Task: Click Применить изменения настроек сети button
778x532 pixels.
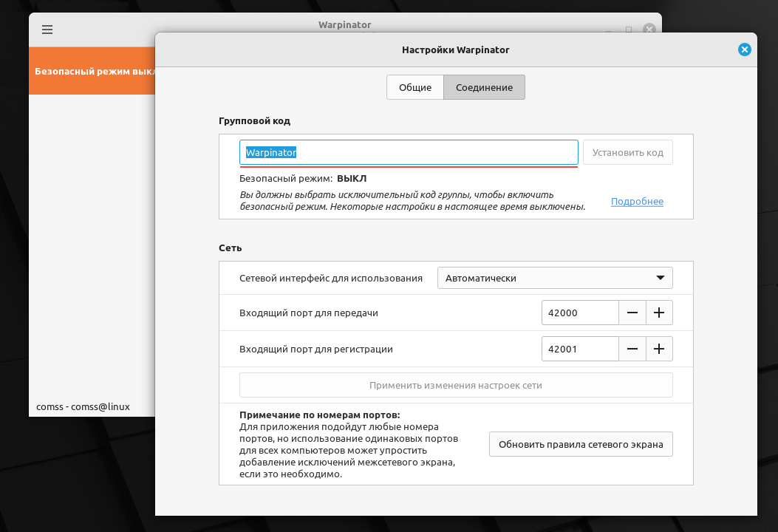Action: pos(455,385)
